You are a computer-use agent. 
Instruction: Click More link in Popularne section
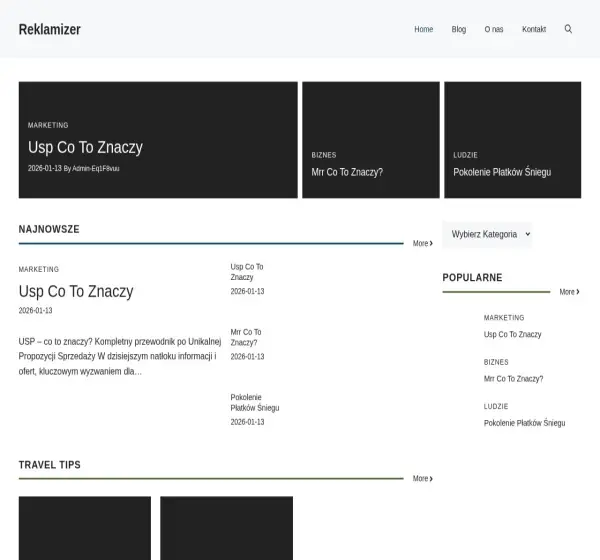569,292
